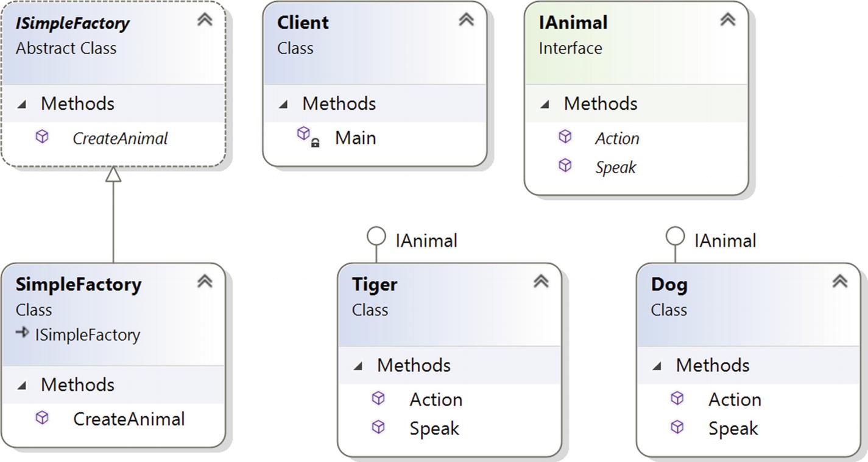The height and width of the screenshot is (462, 868).
Task: Click the Action method icon in IAnimal
Action: (x=565, y=137)
